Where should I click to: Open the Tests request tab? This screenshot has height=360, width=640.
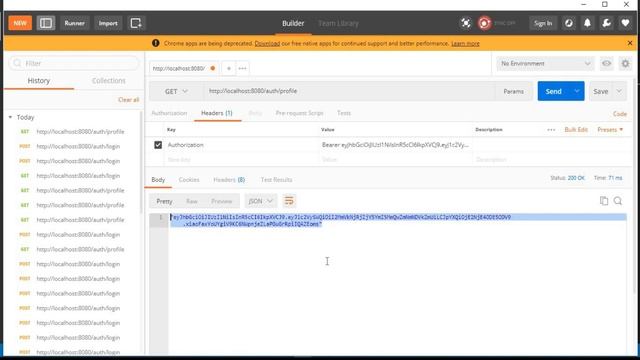click(344, 113)
